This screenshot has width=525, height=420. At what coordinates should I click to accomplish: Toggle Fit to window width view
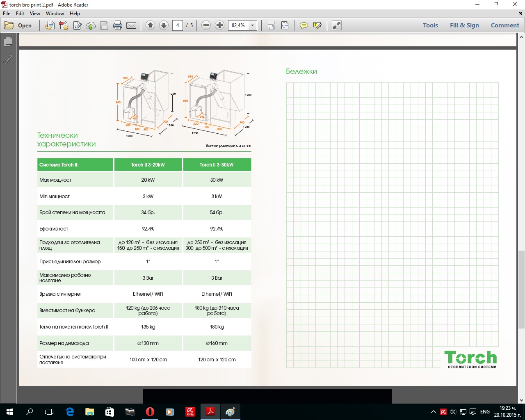point(271,25)
